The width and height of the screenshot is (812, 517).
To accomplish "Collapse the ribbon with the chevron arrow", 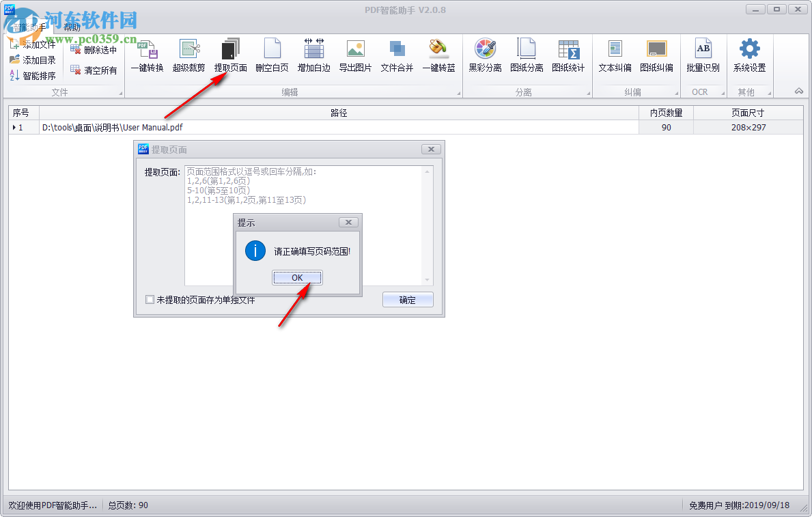I will pos(799,91).
